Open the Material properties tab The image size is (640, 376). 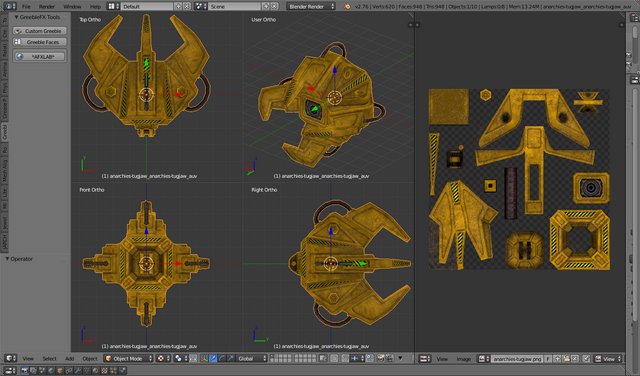coord(96,371)
